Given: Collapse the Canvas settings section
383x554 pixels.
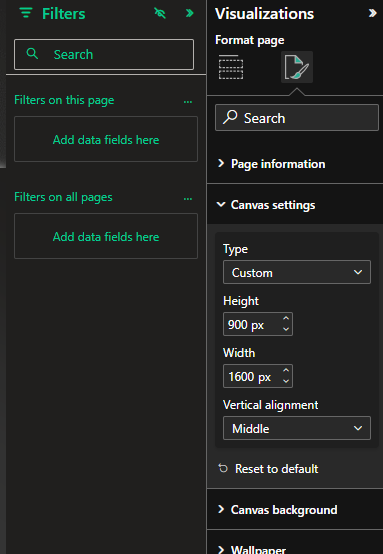Looking at the screenshot, I should click(295, 205).
